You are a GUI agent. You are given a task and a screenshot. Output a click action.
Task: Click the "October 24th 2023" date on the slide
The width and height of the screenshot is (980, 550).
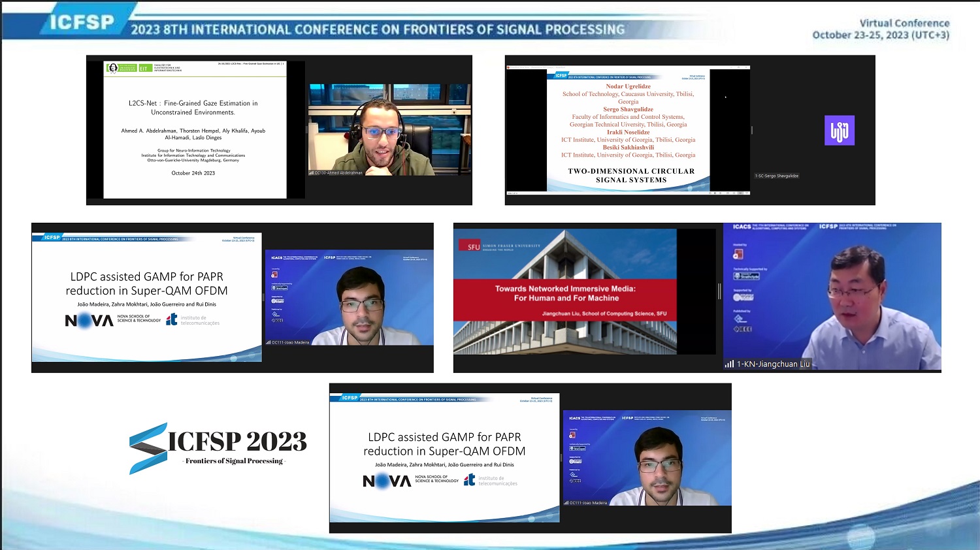pos(193,173)
